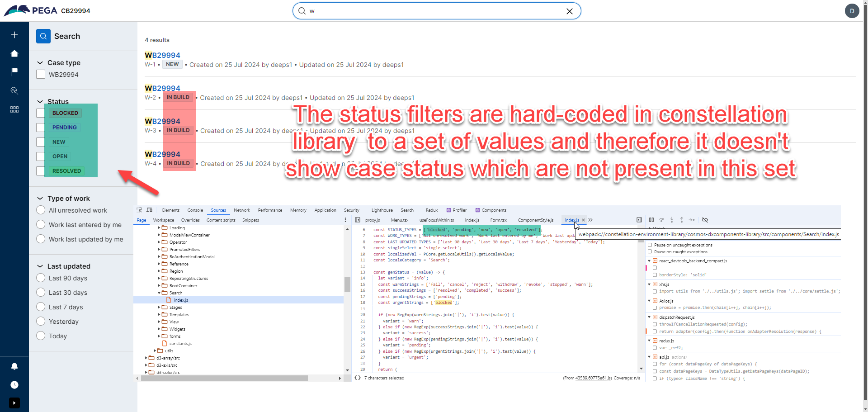Select All unresolved work radio option
The image size is (868, 412).
pyautogui.click(x=41, y=210)
